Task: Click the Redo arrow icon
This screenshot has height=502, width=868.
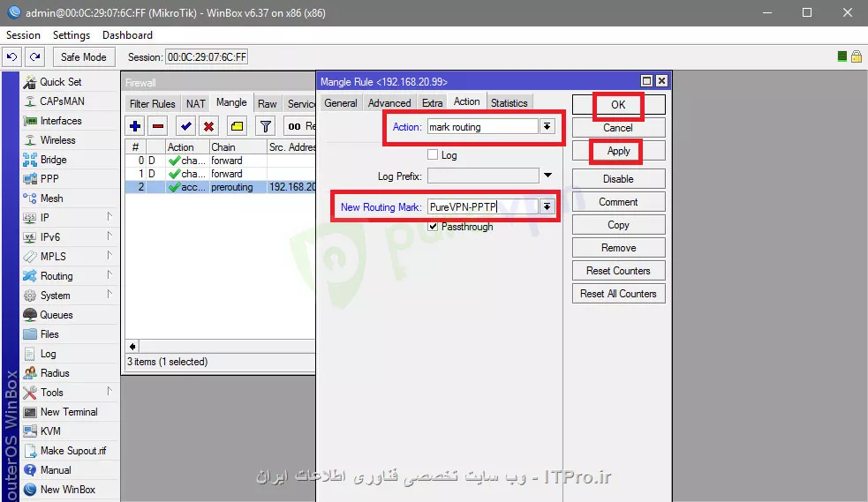Action: (34, 57)
